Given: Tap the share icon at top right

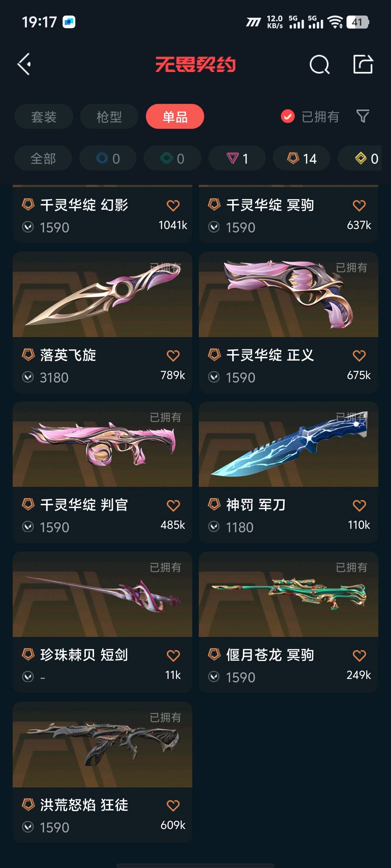Looking at the screenshot, I should [363, 64].
